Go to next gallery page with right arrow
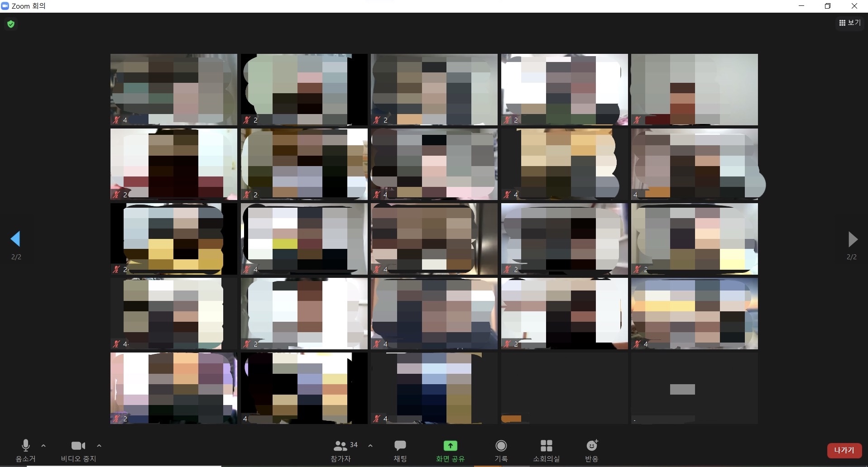 [852, 239]
